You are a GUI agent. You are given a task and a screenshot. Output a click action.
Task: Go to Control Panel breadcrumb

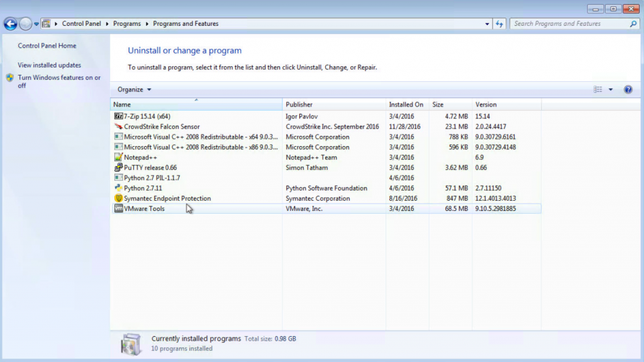pyautogui.click(x=81, y=24)
